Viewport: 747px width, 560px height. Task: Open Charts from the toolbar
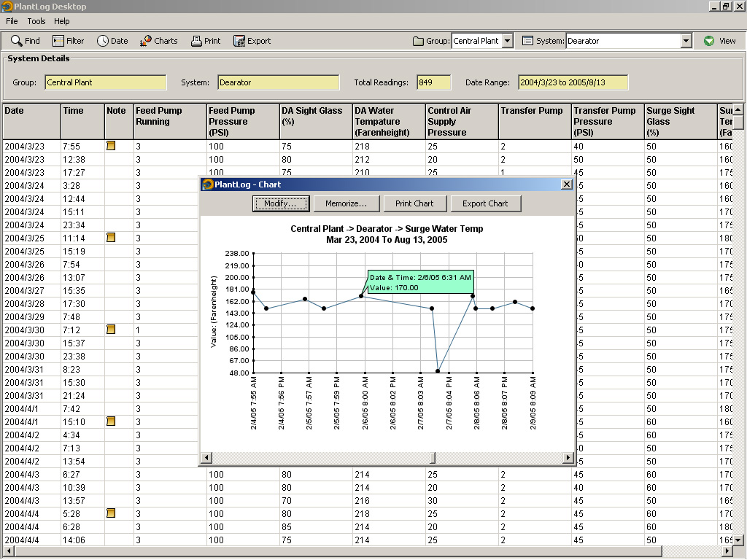(x=146, y=41)
